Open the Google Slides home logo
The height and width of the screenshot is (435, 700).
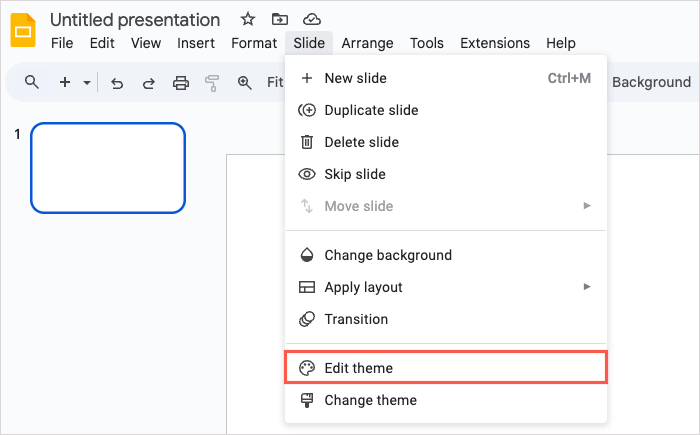(23, 30)
